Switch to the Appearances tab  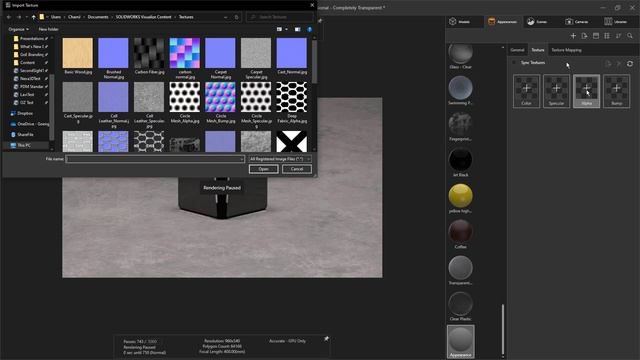pyautogui.click(x=502, y=22)
